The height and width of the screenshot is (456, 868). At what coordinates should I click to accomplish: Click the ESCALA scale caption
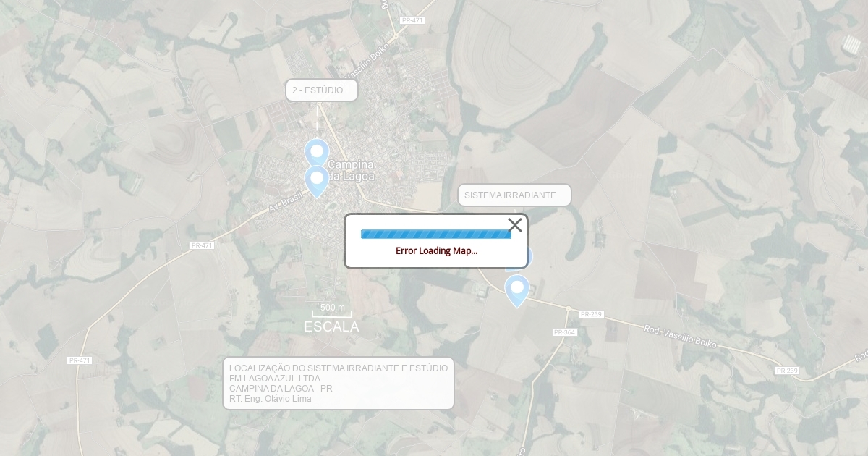coord(331,327)
